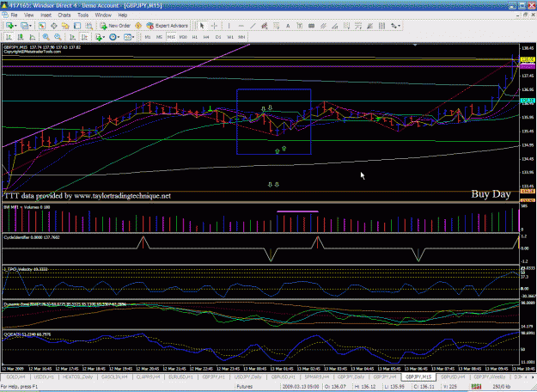Zoom in on the chart
The image size is (537, 392).
pyautogui.click(x=46, y=37)
